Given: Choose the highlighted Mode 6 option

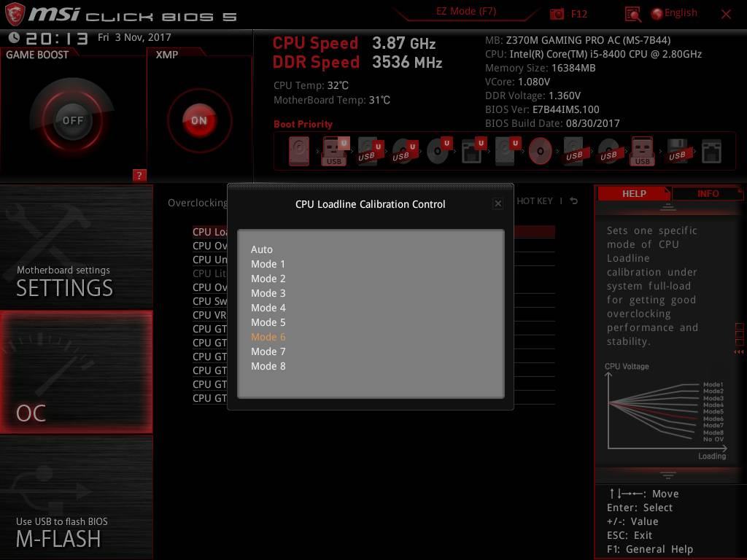Looking at the screenshot, I should 268,337.
